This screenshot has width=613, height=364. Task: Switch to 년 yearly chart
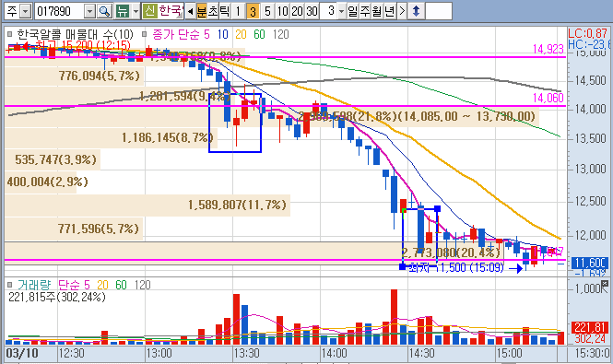(x=389, y=11)
